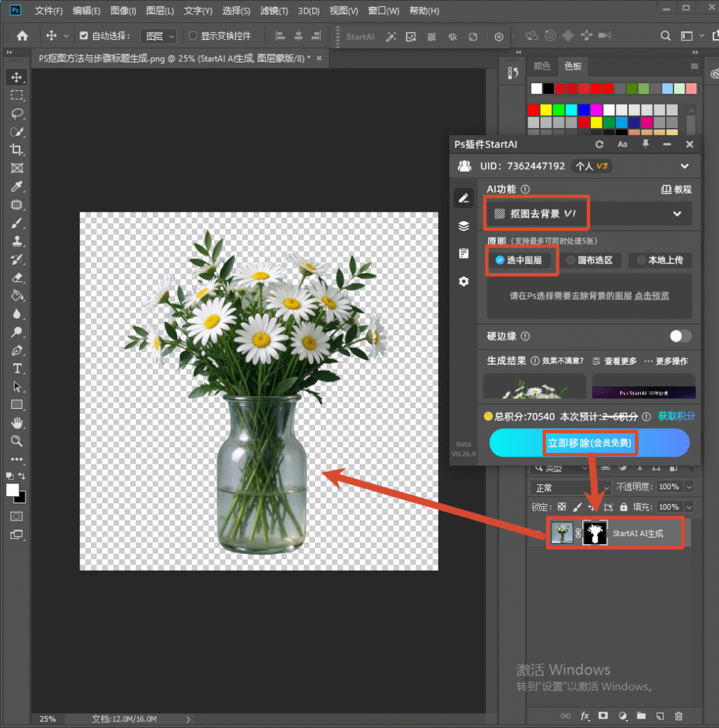Open the StartAI settings gear
Viewport: 719px width, 728px height.
point(464,282)
